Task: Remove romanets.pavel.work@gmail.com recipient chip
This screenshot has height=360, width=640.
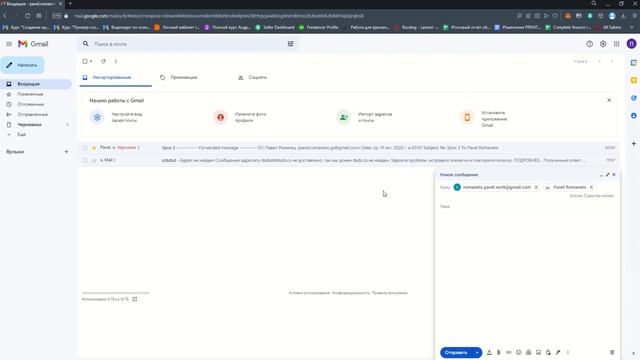Action: 536,187
